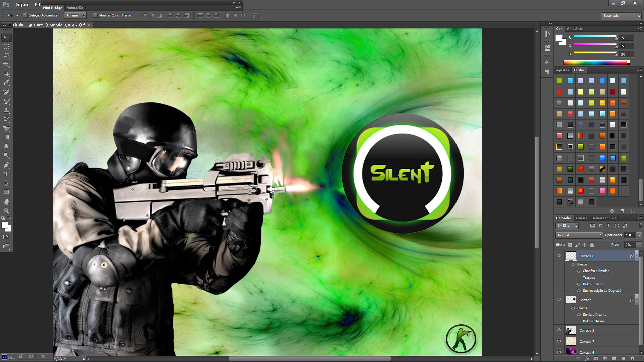644x362 pixels.
Task: Select the Eyedropper tool
Action: coord(6,82)
